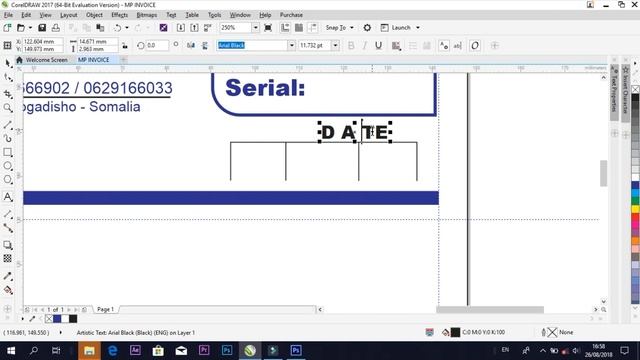Viewport: 640px width, 360px height.
Task: Click the Import icon
Action: [x=180, y=28]
